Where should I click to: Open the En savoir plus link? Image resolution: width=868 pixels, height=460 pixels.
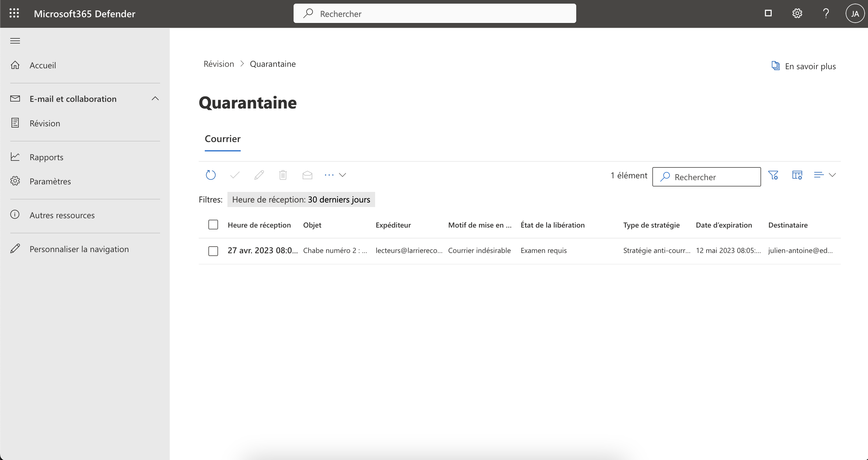pos(810,66)
